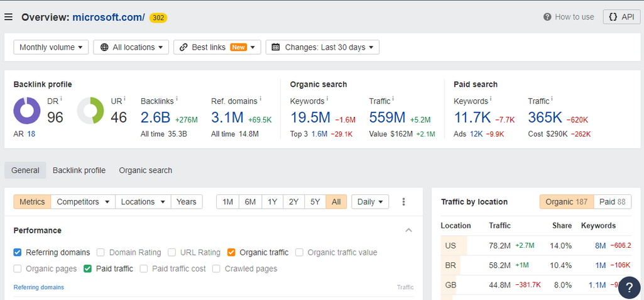Uncheck the Referring domains checkbox
The width and height of the screenshot is (644, 300).
[x=17, y=252]
